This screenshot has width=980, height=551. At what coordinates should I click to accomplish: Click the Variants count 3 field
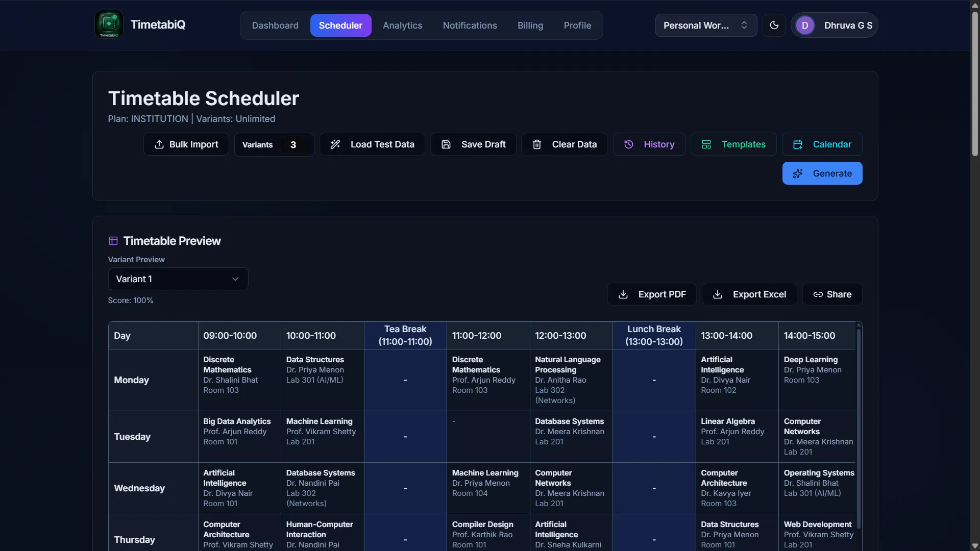(x=293, y=144)
